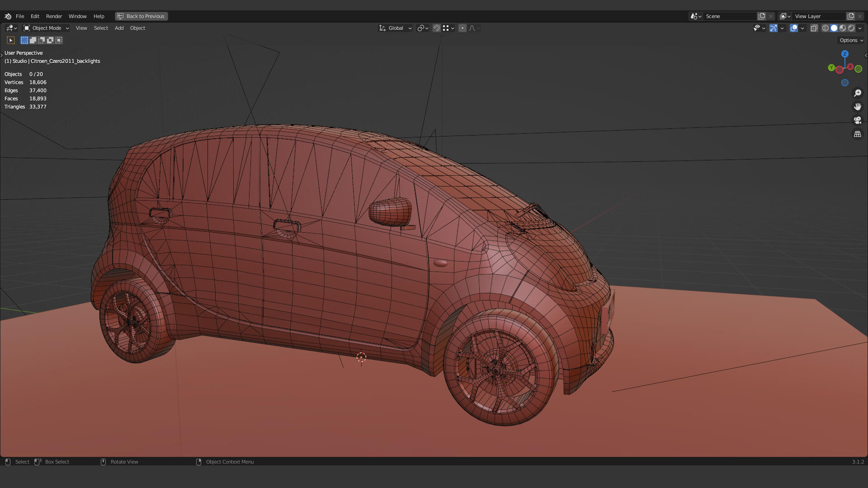The height and width of the screenshot is (488, 868).
Task: Click the Triangles 33,377 statistic
Action: point(25,107)
